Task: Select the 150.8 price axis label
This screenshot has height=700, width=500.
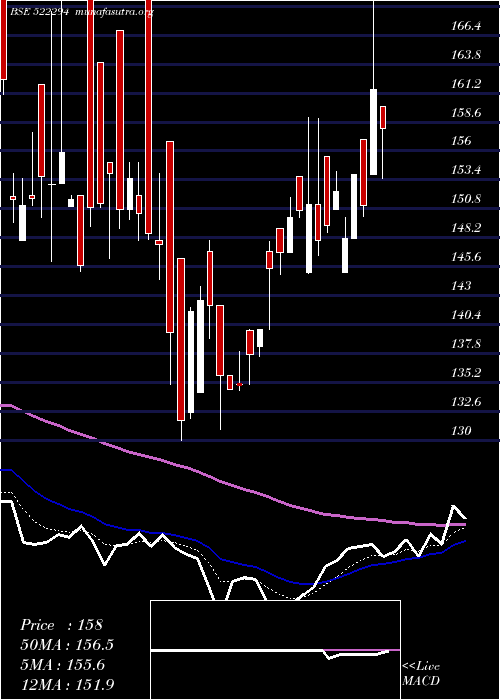Action: [x=466, y=199]
